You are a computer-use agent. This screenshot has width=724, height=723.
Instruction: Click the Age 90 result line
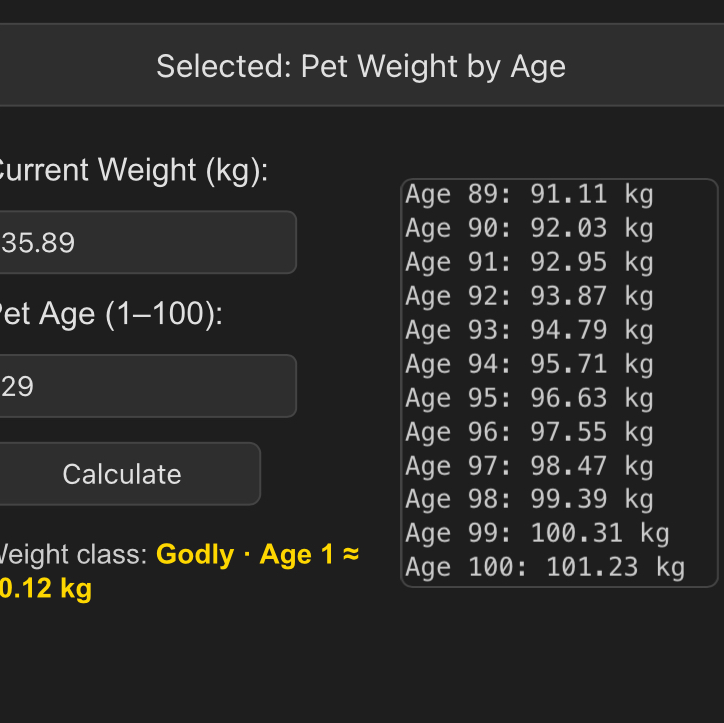coord(529,229)
